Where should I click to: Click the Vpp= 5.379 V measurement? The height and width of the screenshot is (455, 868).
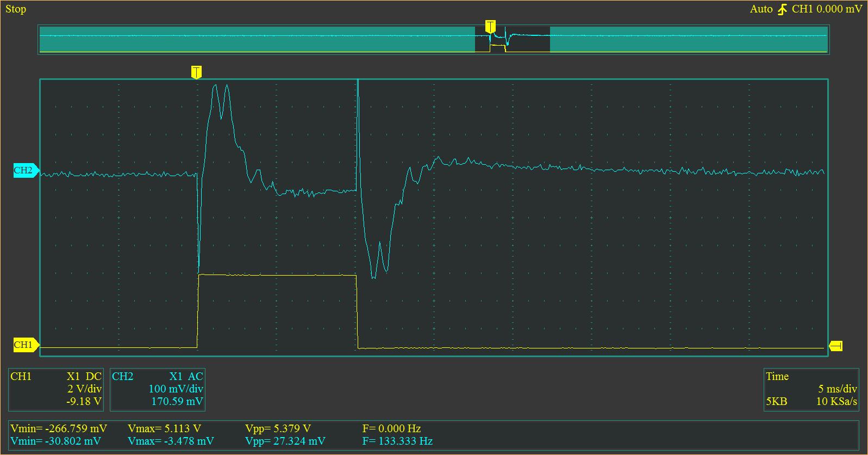[278, 428]
